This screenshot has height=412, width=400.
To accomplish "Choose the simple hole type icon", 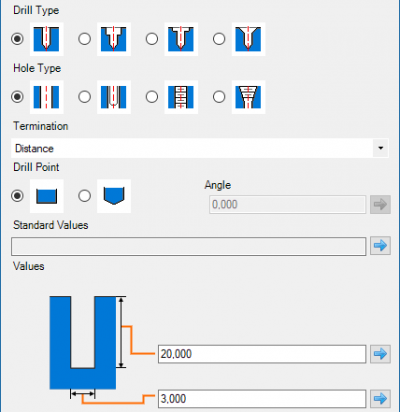I will coord(47,97).
